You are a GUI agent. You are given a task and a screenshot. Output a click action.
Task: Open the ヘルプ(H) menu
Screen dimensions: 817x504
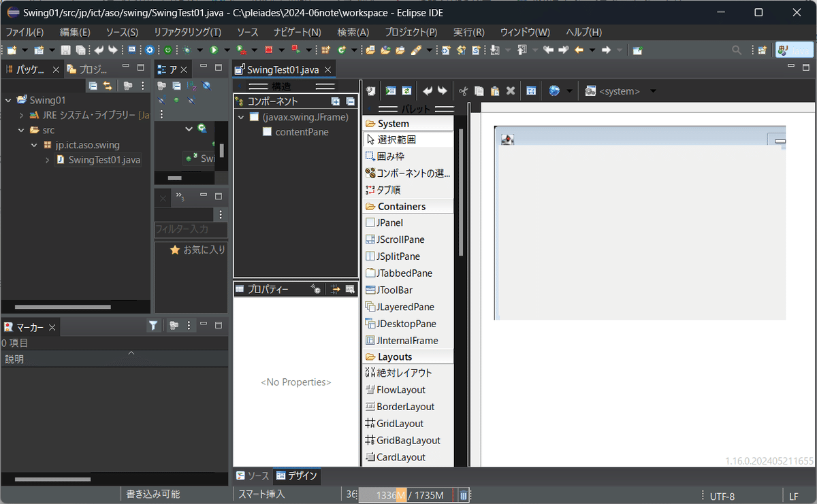(x=583, y=32)
